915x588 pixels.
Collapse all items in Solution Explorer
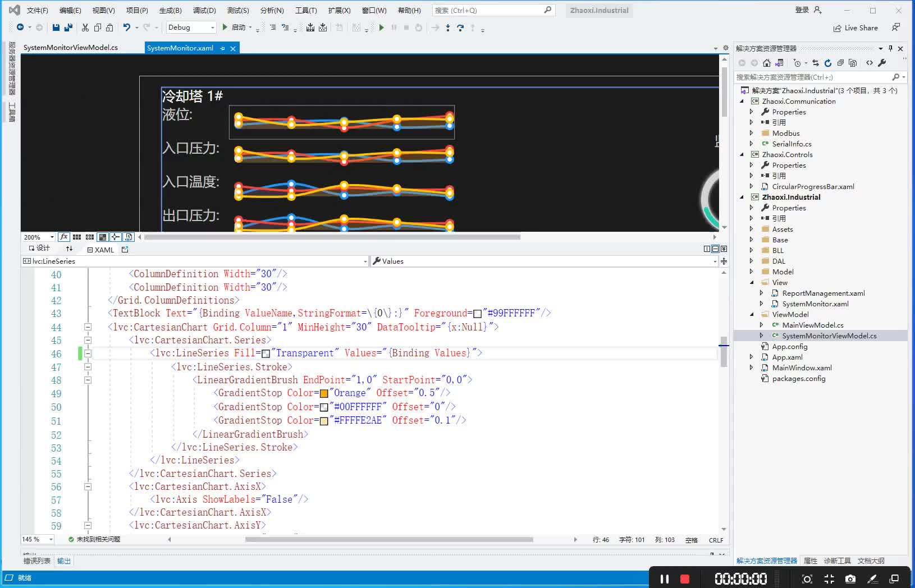[840, 63]
